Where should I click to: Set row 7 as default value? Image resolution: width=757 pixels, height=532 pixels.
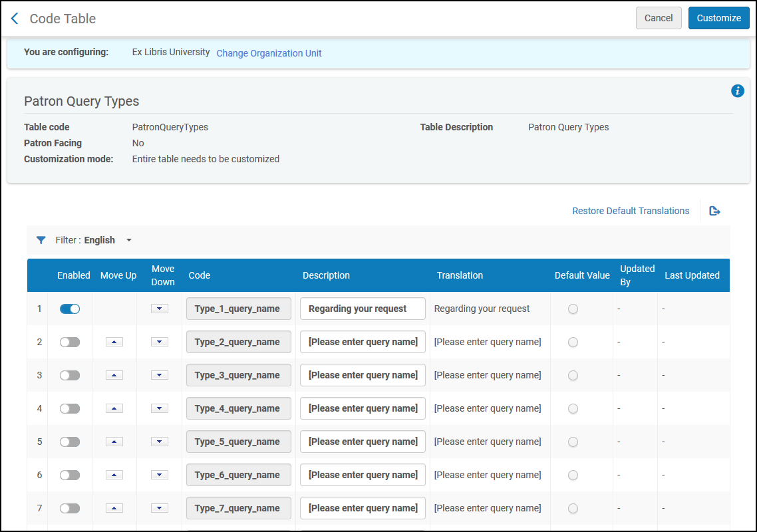[573, 508]
